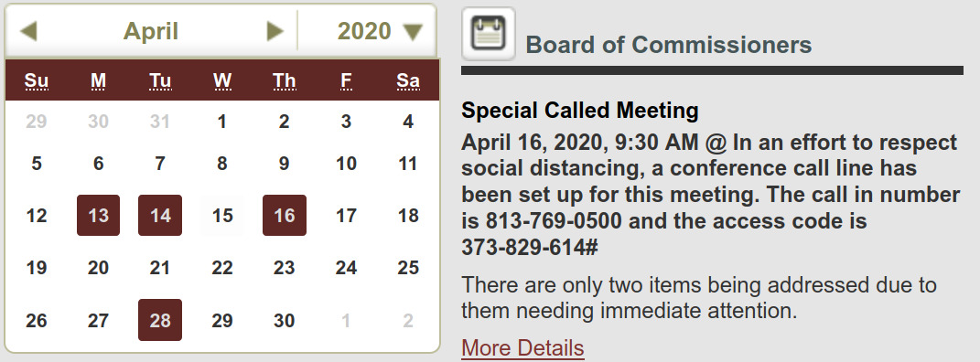This screenshot has height=362, width=980.
Task: Select highlighted April 13 event date
Action: tap(98, 216)
